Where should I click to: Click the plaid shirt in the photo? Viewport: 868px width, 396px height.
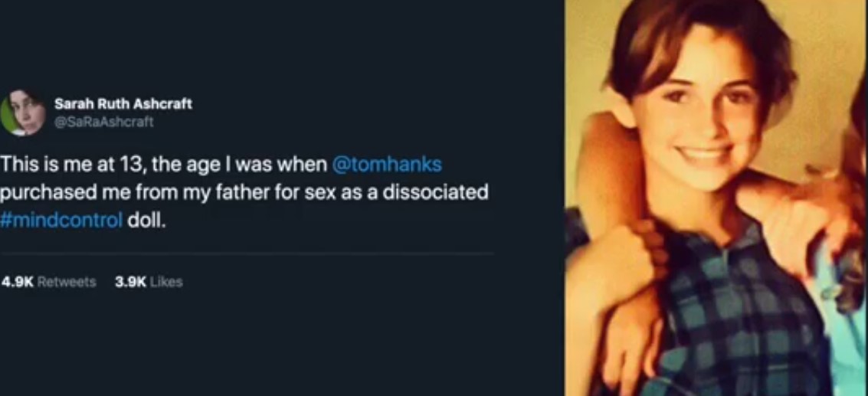[736, 310]
